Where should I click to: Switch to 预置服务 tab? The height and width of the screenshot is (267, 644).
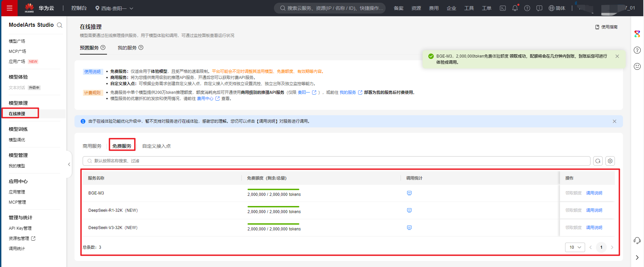pos(89,48)
